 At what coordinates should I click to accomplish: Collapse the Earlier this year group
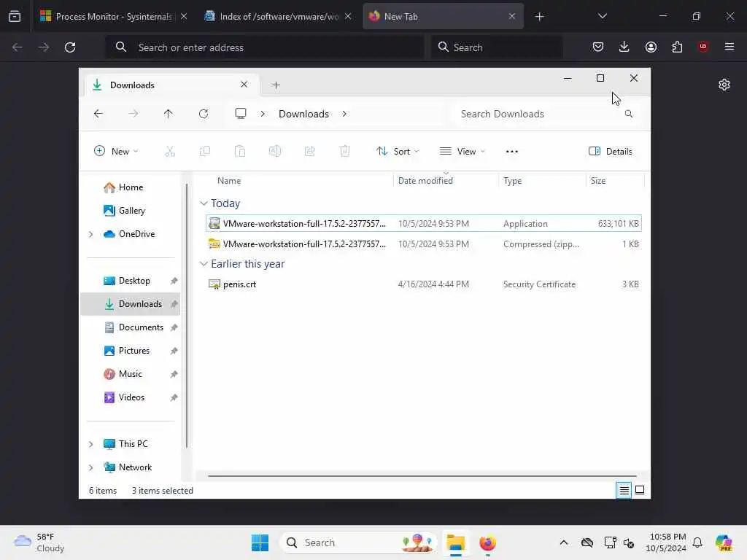pyautogui.click(x=204, y=264)
